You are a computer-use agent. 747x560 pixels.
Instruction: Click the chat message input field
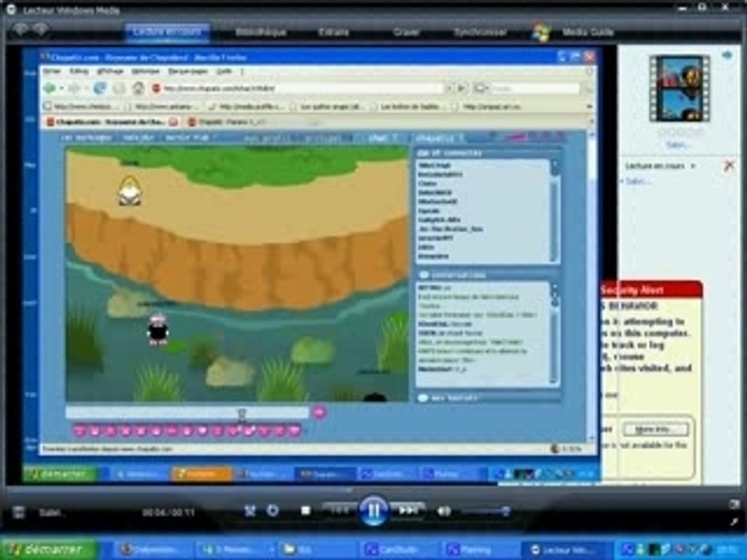(188, 412)
